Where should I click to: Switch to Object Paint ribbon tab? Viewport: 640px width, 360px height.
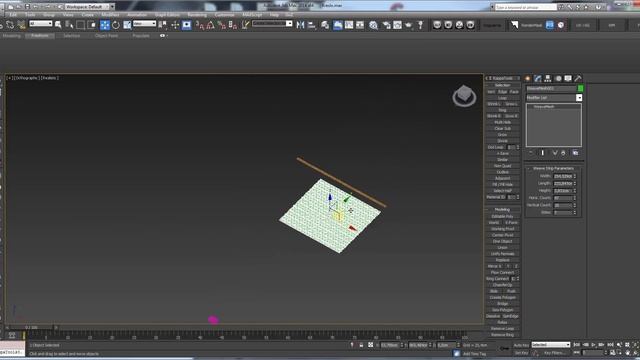(107, 36)
